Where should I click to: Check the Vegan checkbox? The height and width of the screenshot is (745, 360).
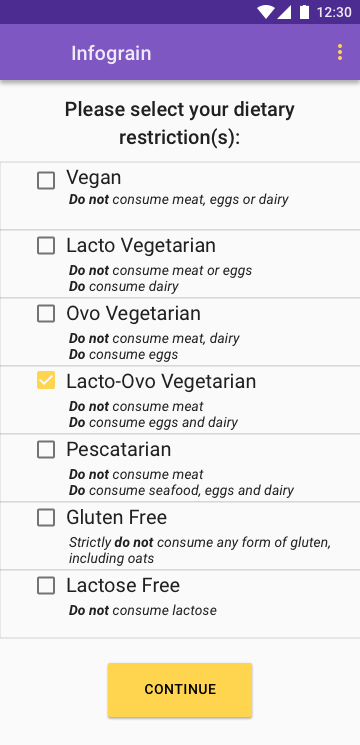pos(46,181)
